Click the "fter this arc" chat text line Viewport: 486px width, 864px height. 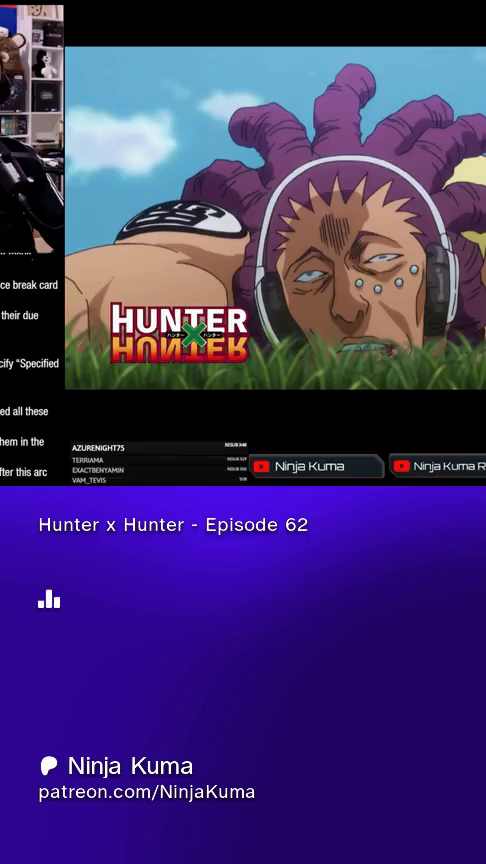(24, 472)
